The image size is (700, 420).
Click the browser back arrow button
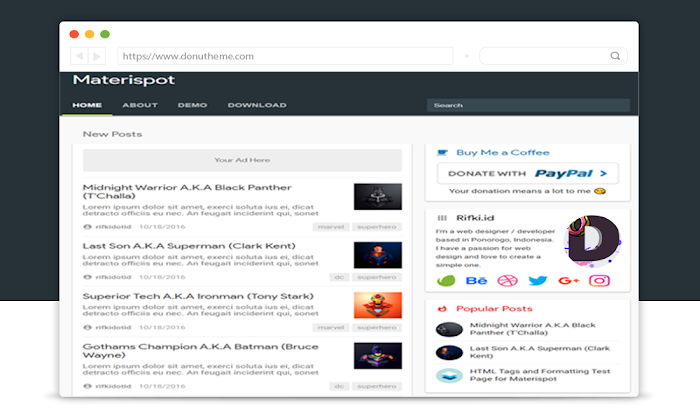point(79,56)
